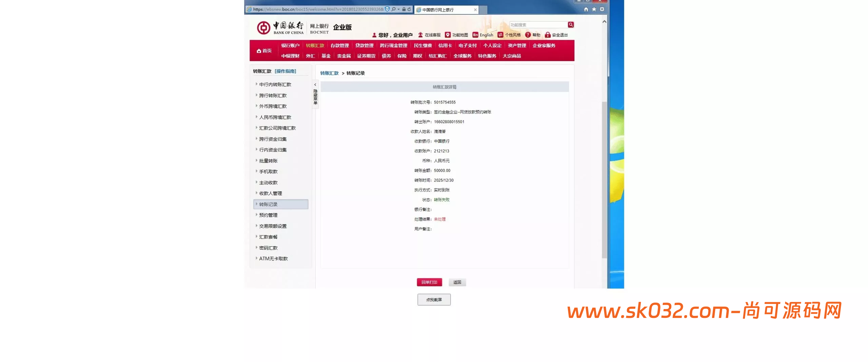868x362 pixels.
Task: Open 个性风格 personalization icon
Action: coord(500,34)
